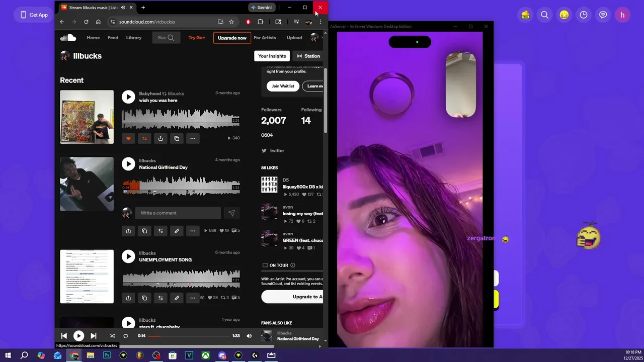
Task: Click the SoundCloud logo in the header
Action: point(68,38)
